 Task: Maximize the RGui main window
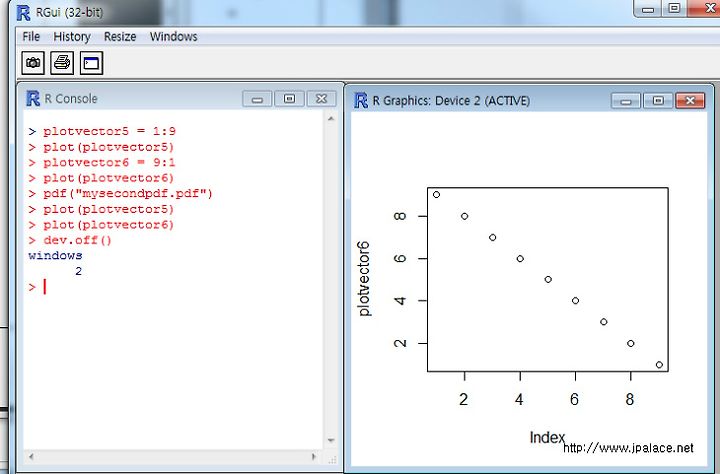tap(674, 8)
